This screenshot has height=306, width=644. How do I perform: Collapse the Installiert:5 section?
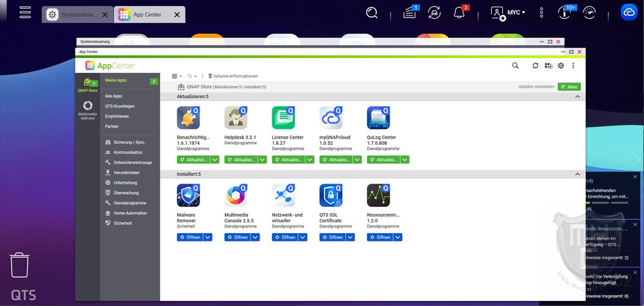tap(578, 174)
